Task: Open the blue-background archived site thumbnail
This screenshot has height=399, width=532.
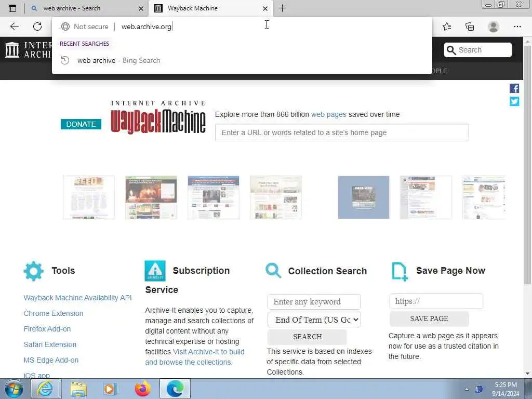Action: [364, 197]
